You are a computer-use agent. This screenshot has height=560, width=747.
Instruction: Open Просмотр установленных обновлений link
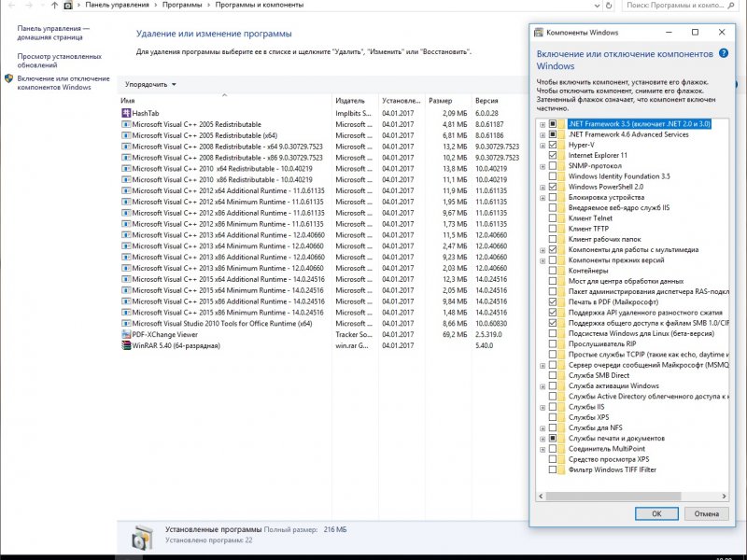[x=60, y=61]
